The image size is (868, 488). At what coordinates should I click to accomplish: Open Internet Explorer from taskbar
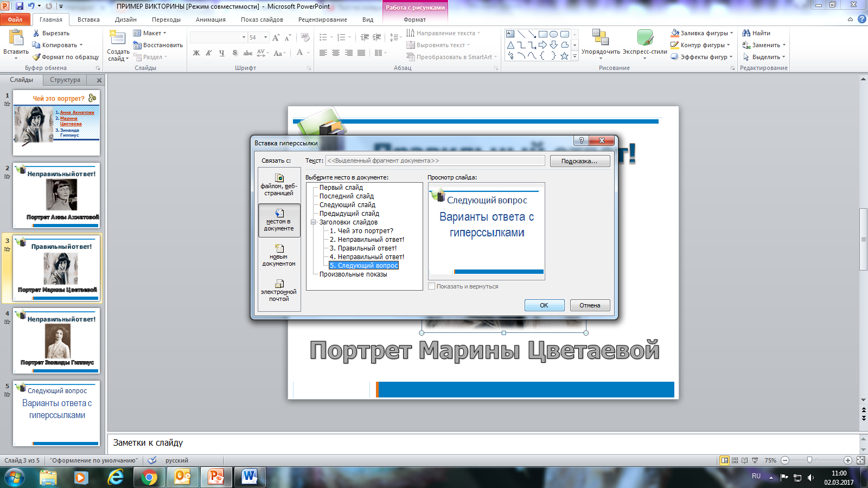(x=116, y=477)
